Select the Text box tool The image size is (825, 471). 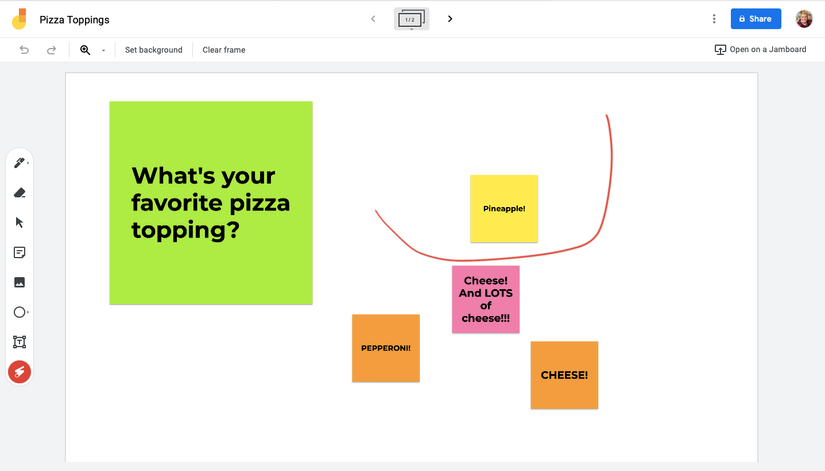[19, 342]
